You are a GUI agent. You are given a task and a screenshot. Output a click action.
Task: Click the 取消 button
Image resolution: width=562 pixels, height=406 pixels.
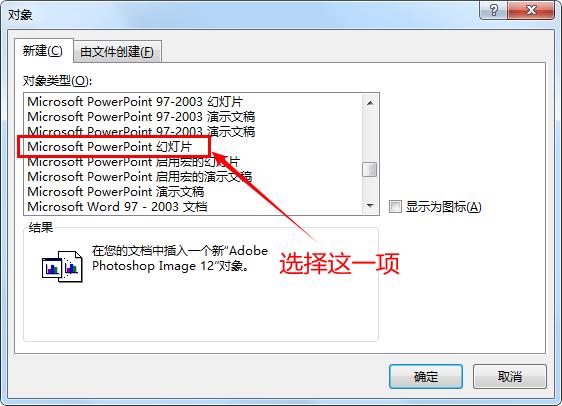click(510, 377)
